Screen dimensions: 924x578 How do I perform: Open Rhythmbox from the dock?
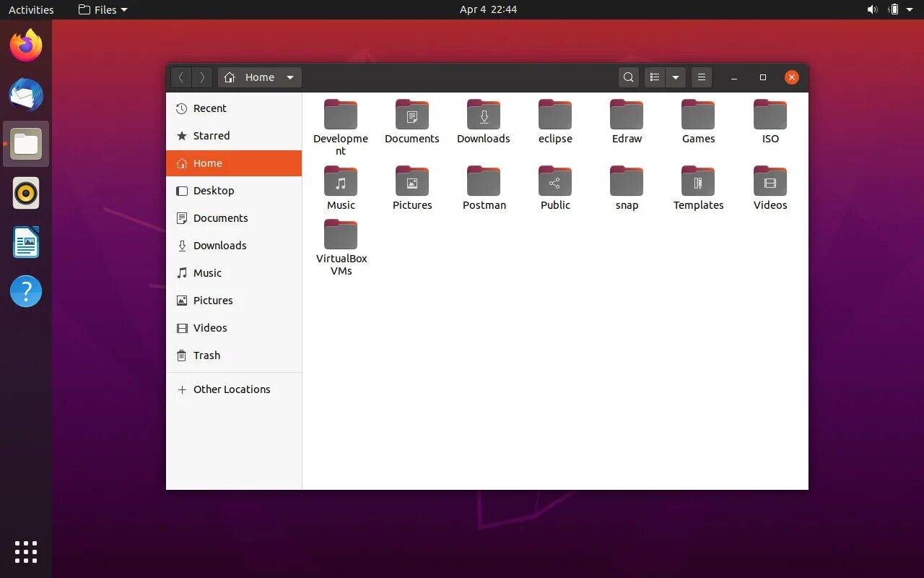26,193
